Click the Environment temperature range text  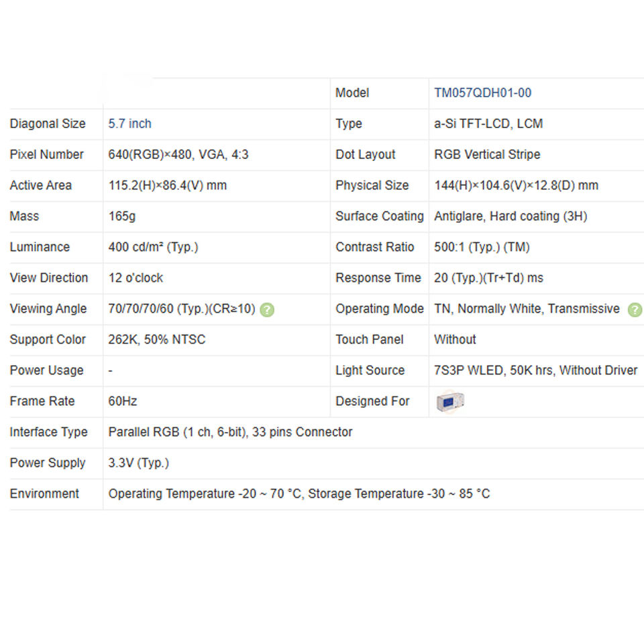[299, 494]
